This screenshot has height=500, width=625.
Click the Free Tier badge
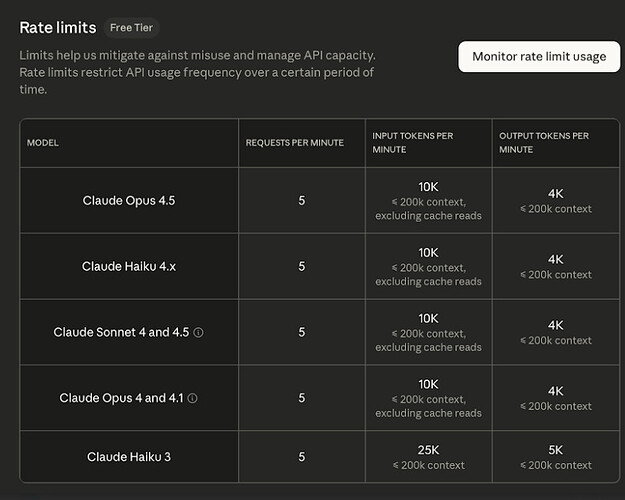pyautogui.click(x=132, y=28)
